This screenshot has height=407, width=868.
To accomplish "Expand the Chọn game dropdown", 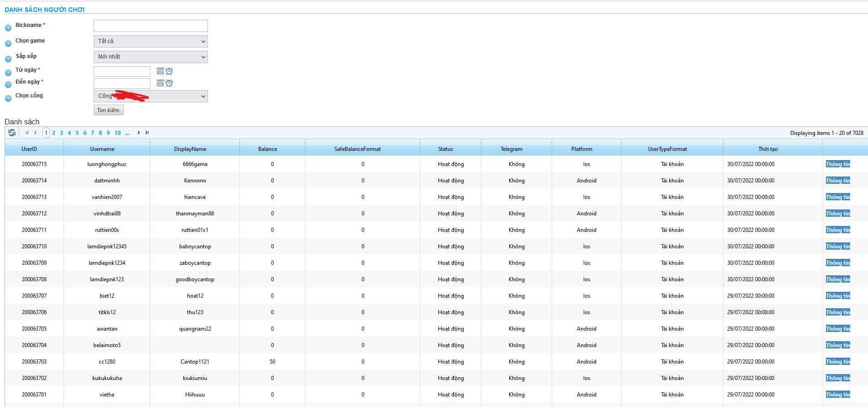I will [x=151, y=41].
